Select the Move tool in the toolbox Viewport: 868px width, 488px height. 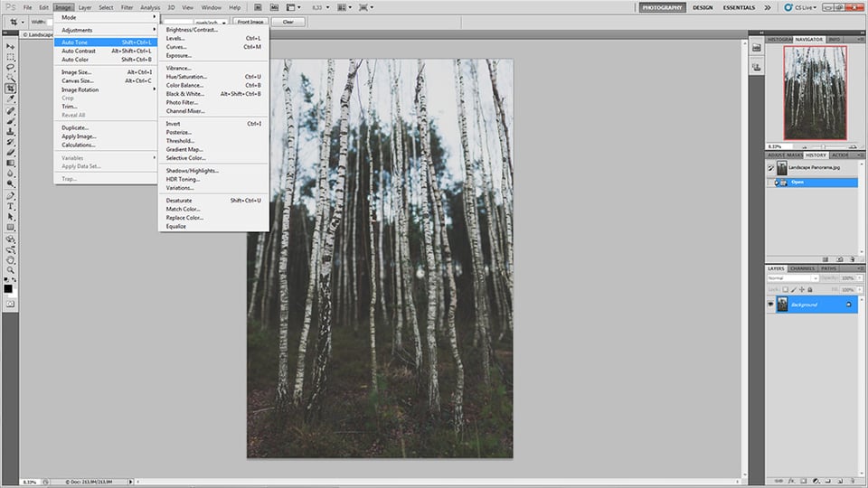(x=10, y=46)
